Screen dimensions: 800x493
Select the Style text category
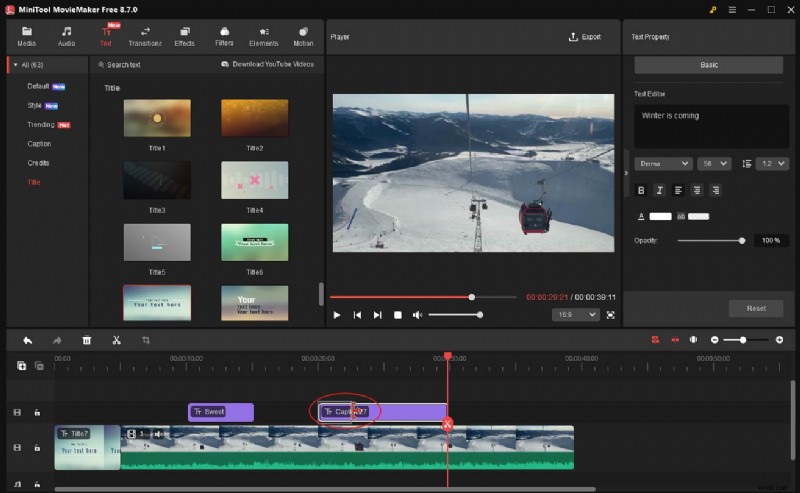tap(34, 106)
